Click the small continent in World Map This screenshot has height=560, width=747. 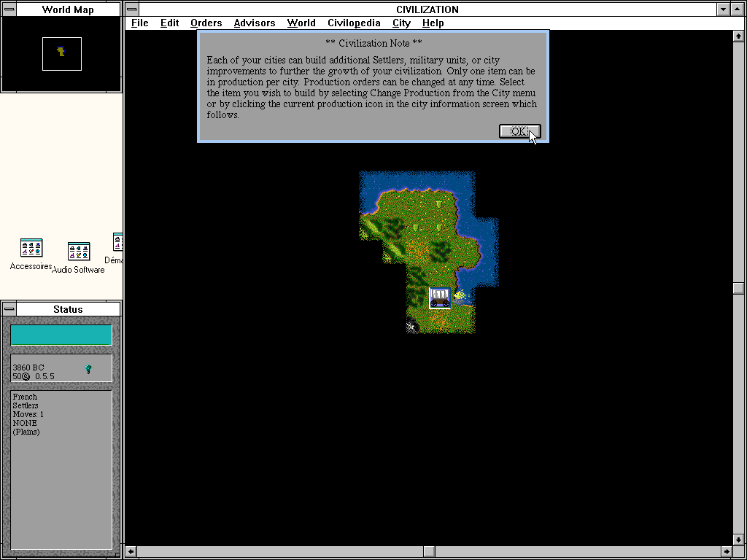(x=61, y=51)
